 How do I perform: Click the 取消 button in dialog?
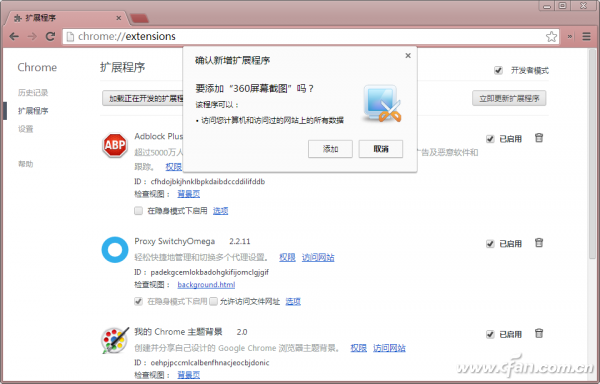pos(381,149)
